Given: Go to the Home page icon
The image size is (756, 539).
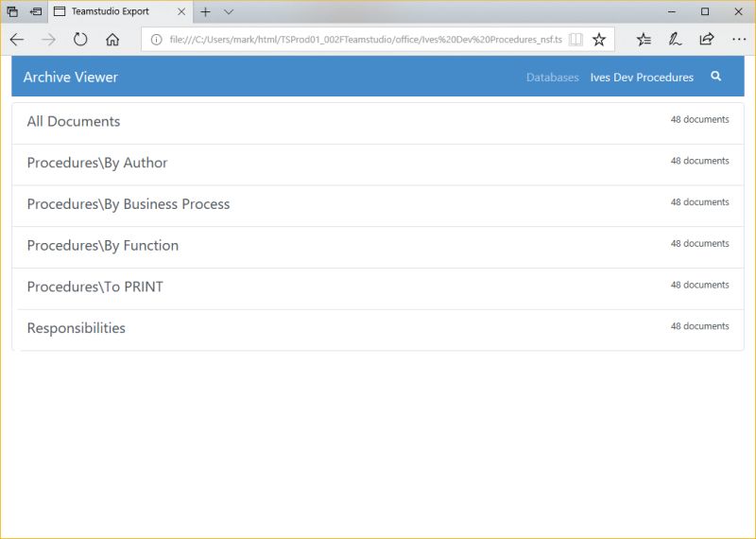Looking at the screenshot, I should 112,40.
